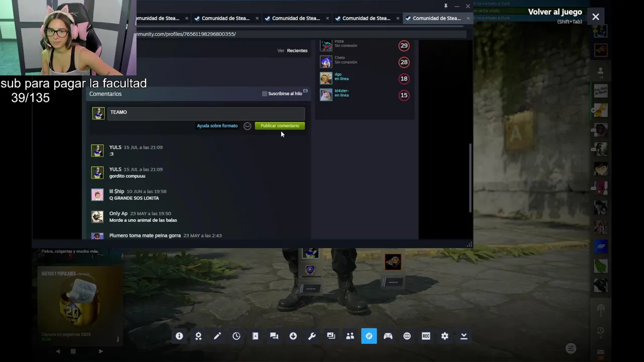Click Publicar comentario button
Viewport: 644px width, 362px height.
(280, 126)
